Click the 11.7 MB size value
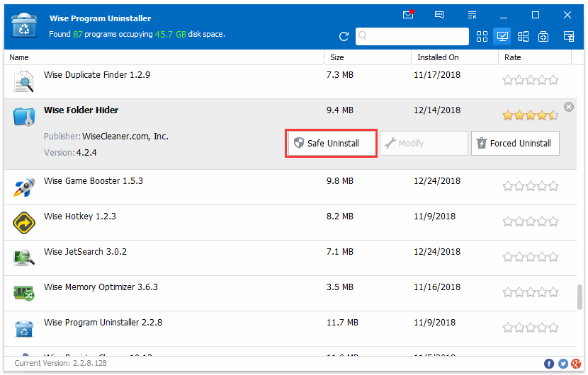The width and height of the screenshot is (588, 375). coord(342,323)
